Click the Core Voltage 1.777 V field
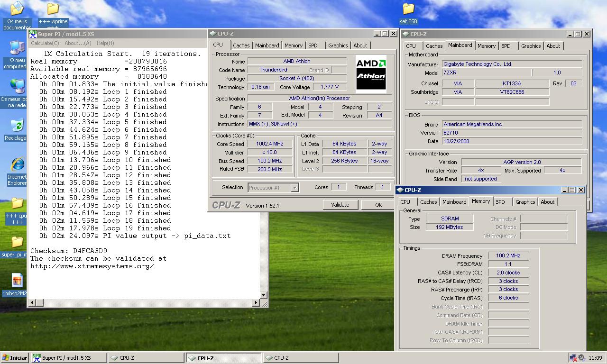The width and height of the screenshot is (607, 364). (x=329, y=87)
